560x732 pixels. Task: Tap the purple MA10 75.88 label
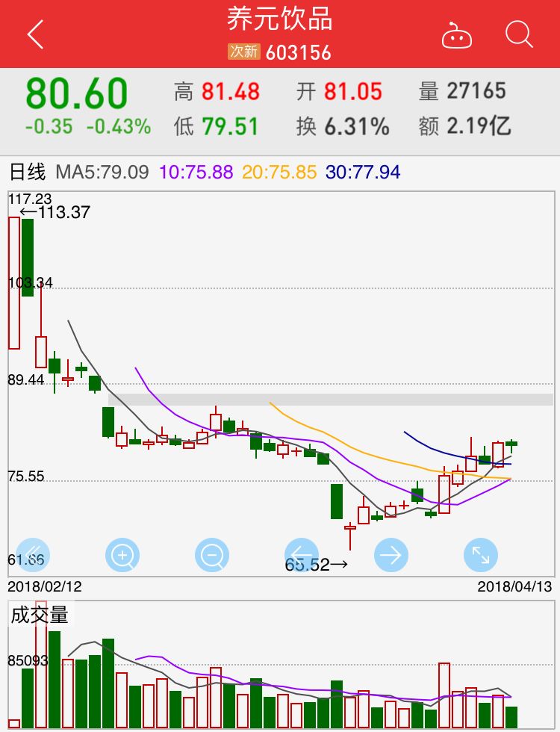coord(197,173)
